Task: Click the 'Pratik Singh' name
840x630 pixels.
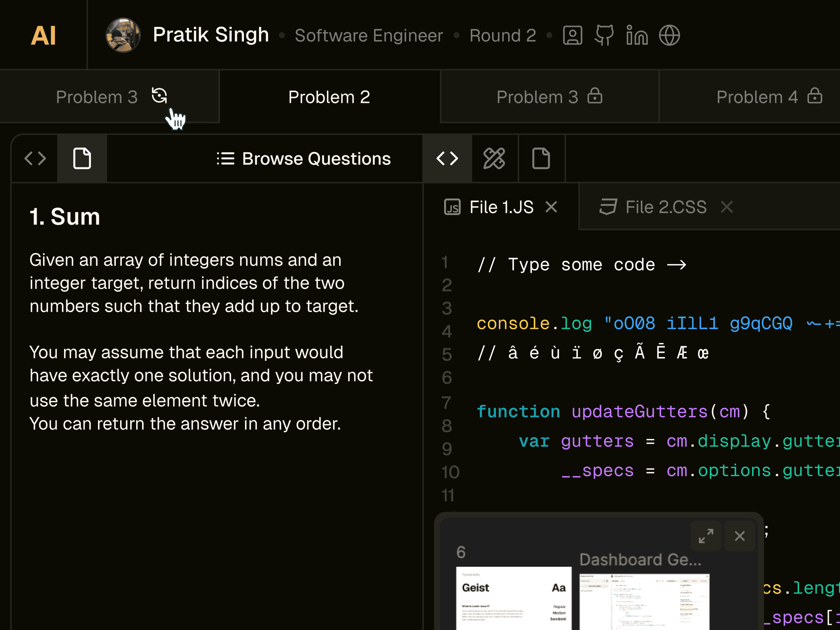Action: coord(211,35)
